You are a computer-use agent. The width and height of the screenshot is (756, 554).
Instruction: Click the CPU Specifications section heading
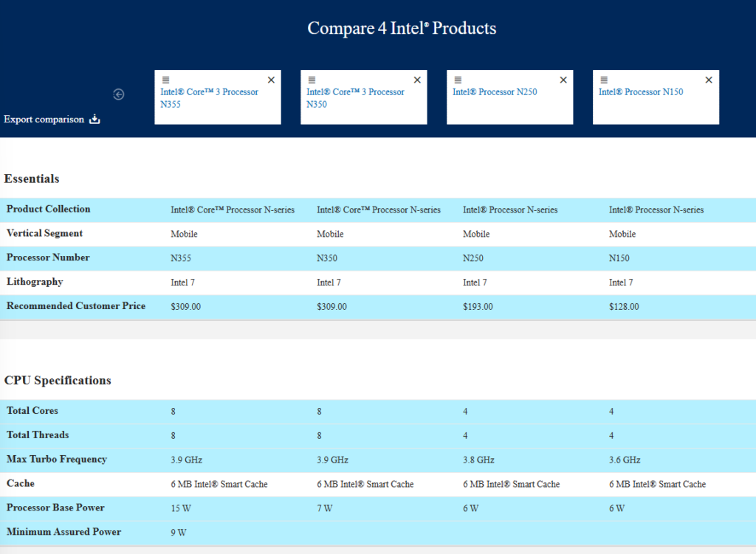point(58,381)
